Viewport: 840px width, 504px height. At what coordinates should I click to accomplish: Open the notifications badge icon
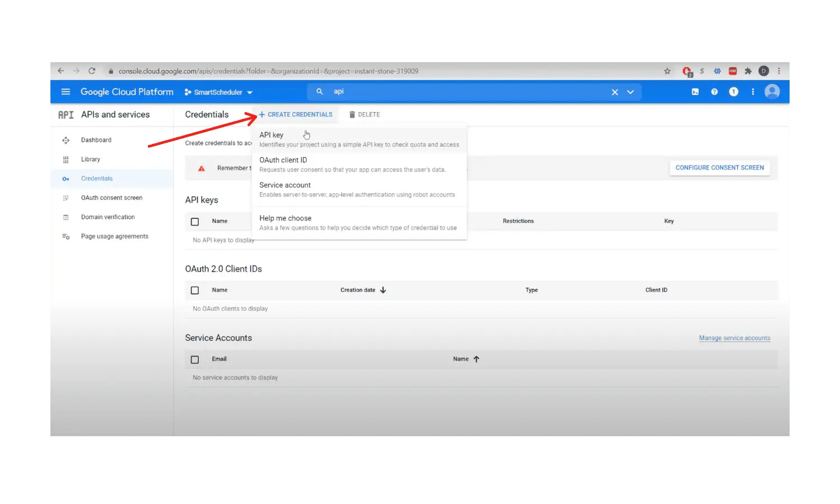click(x=734, y=92)
